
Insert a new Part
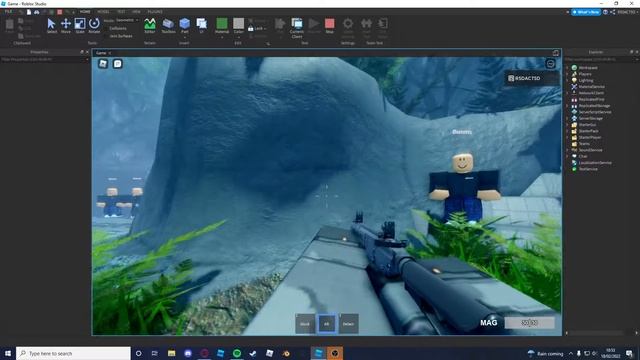point(184,24)
